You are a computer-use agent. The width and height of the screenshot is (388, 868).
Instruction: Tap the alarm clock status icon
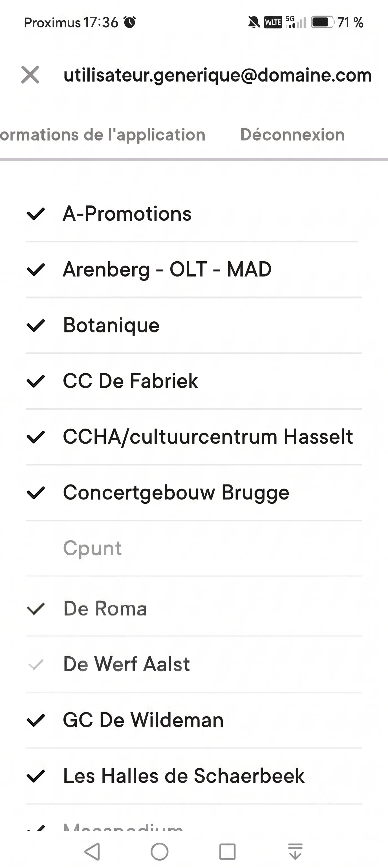pos(130,22)
